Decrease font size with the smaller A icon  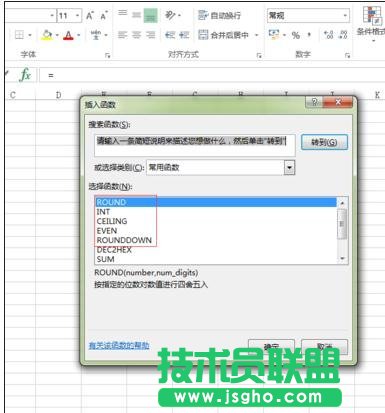104,16
